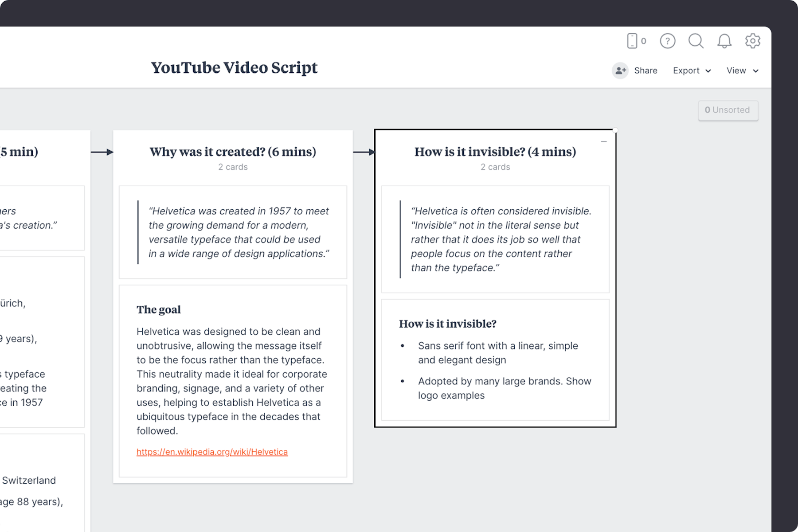Open the Share menu
798x532 pixels.
pos(645,70)
